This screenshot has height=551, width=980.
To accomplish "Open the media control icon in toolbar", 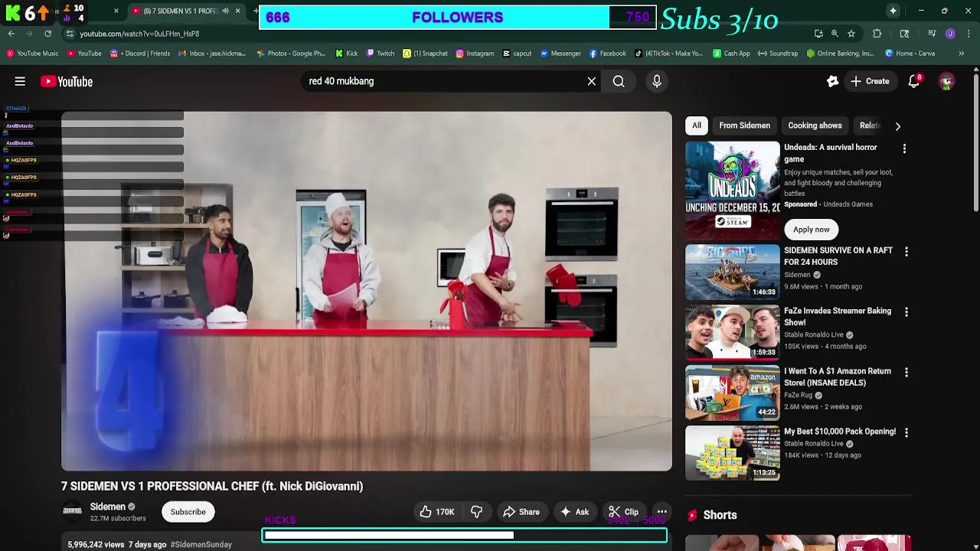I will [932, 34].
